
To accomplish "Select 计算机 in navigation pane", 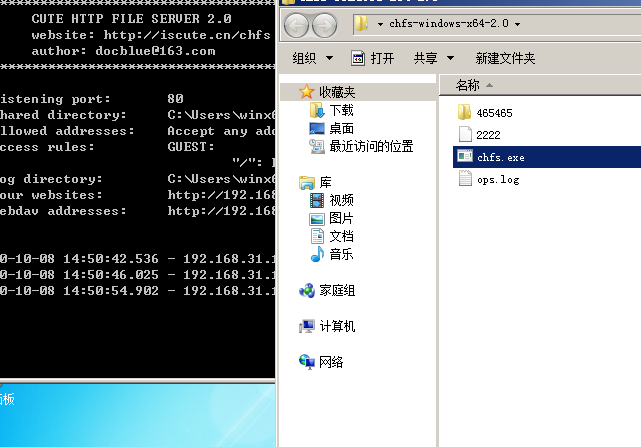I will pyautogui.click(x=337, y=326).
